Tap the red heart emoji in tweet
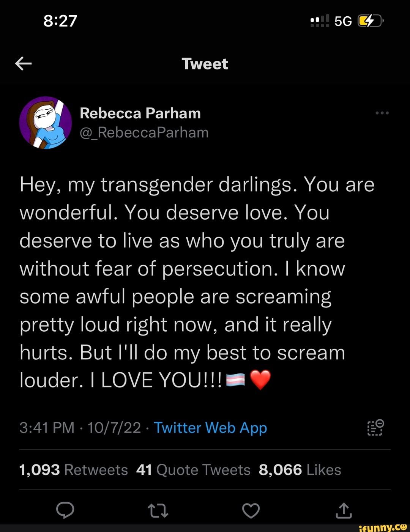The width and height of the screenshot is (410, 532). (260, 380)
